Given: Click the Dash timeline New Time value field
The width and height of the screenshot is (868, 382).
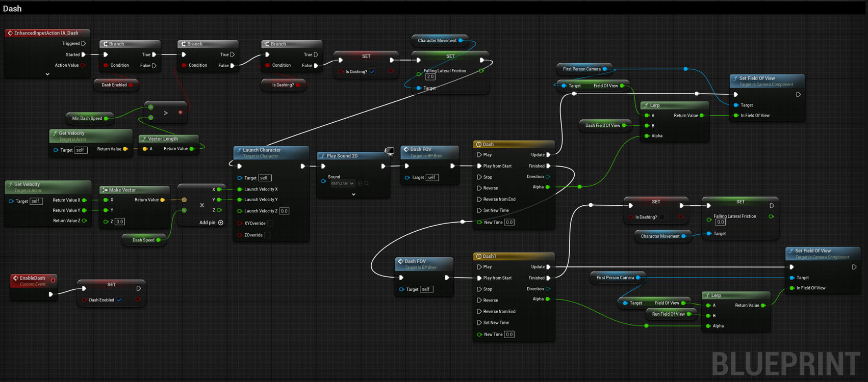Looking at the screenshot, I should pos(509,223).
